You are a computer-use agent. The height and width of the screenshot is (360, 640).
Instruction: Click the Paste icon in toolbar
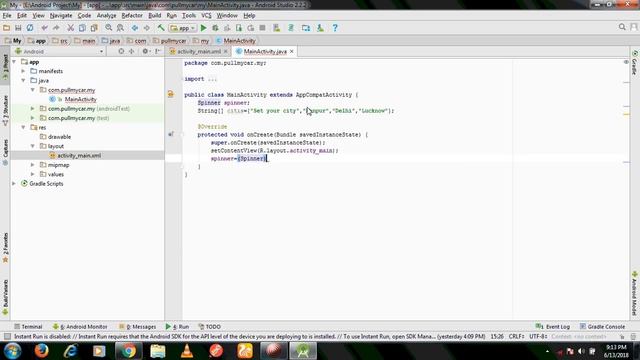point(94,28)
